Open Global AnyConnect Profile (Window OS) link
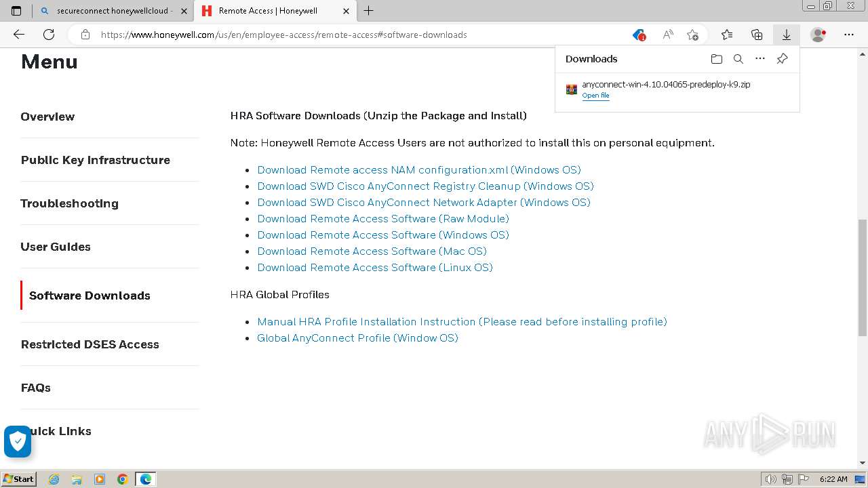 click(x=357, y=338)
